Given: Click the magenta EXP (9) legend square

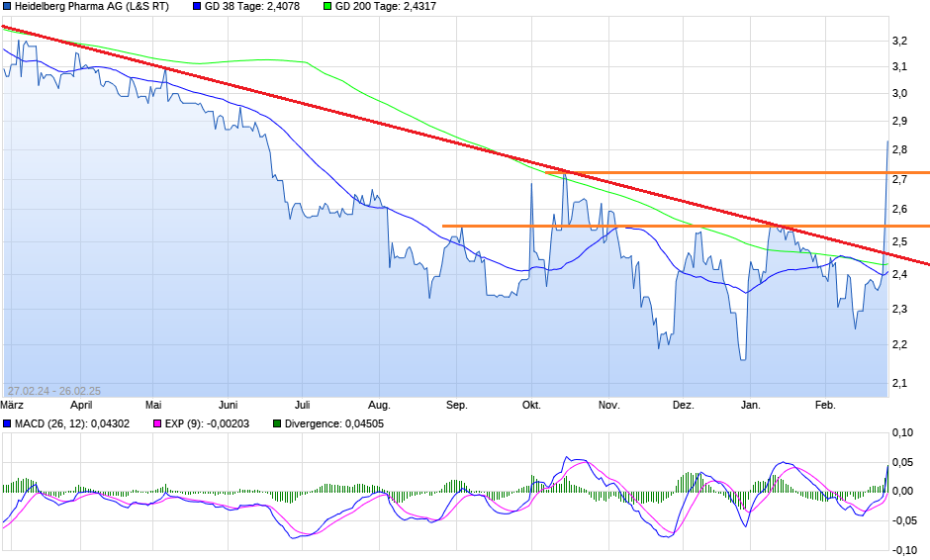Looking at the screenshot, I should pyautogui.click(x=155, y=423).
